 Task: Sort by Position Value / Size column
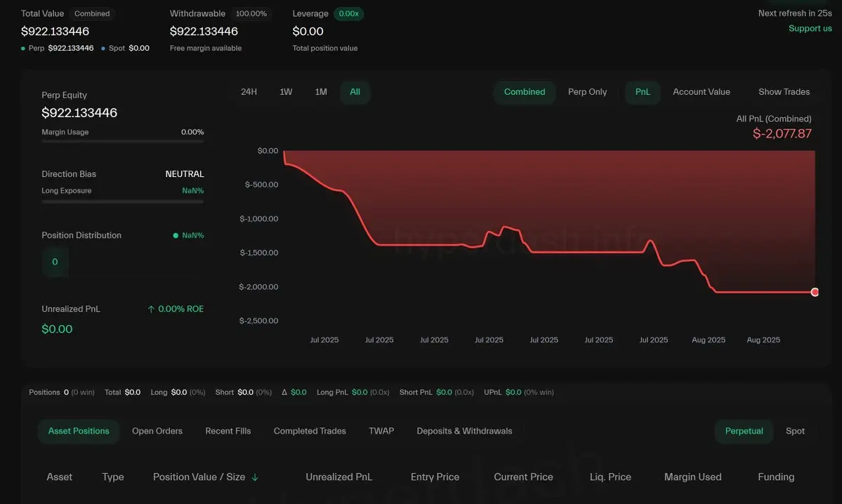click(199, 477)
